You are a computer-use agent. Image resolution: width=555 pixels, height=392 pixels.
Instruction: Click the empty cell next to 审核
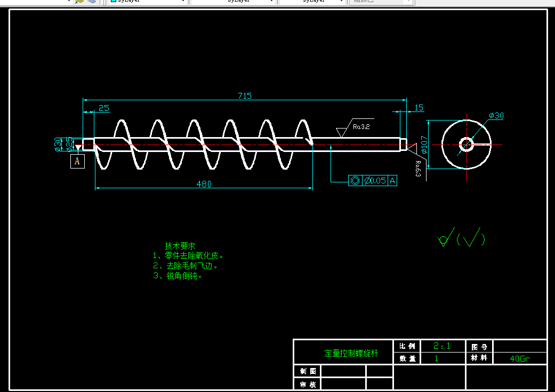click(x=343, y=384)
